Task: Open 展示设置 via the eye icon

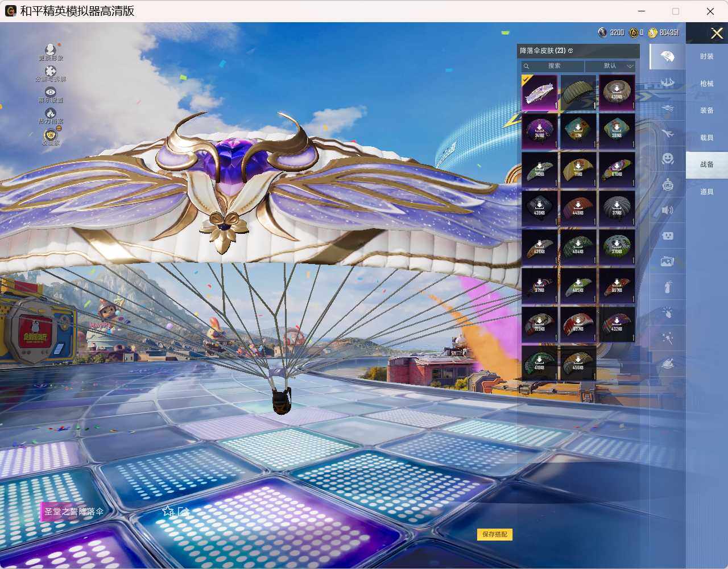Action: (x=51, y=92)
